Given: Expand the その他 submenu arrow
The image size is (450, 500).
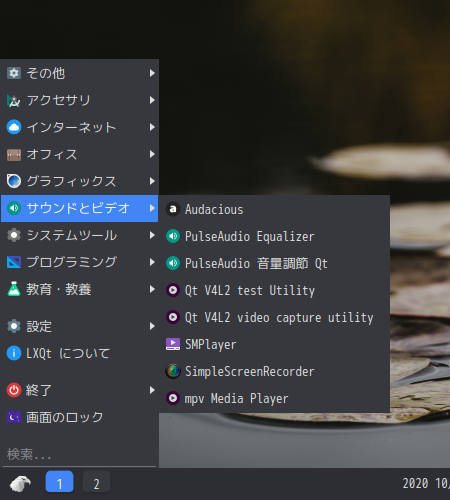Looking at the screenshot, I should (152, 73).
